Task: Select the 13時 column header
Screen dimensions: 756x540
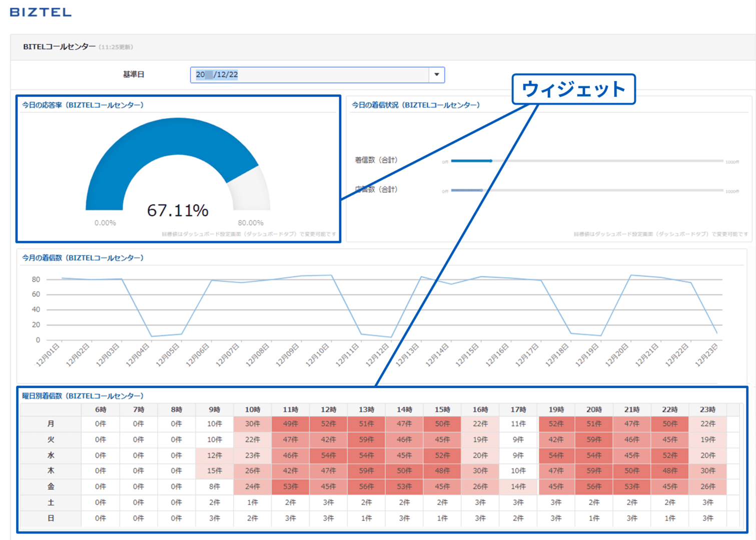Action: [366, 409]
